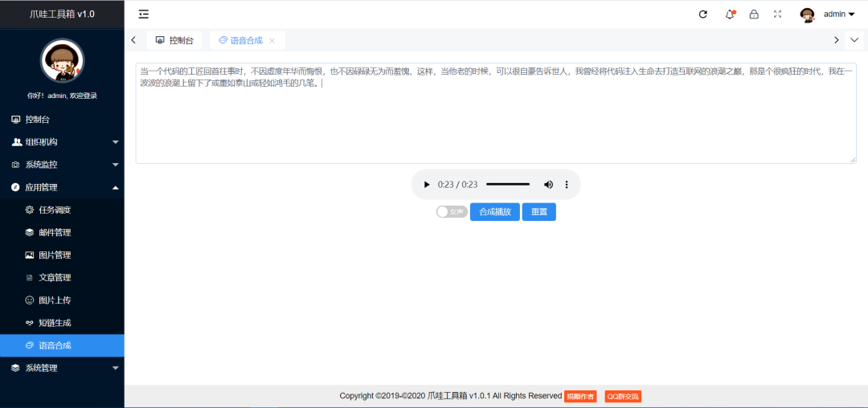
Task: Enter fullscreen with the expand icon
Action: (x=777, y=14)
